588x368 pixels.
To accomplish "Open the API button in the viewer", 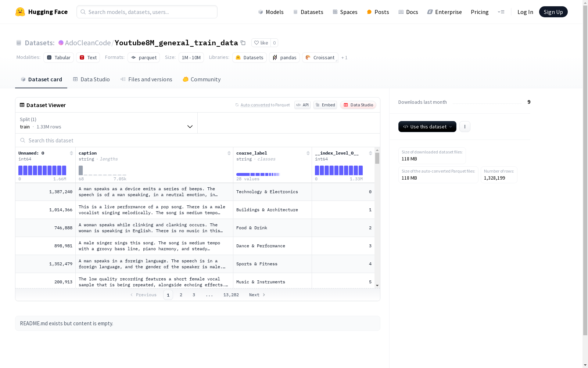I will 302,105.
